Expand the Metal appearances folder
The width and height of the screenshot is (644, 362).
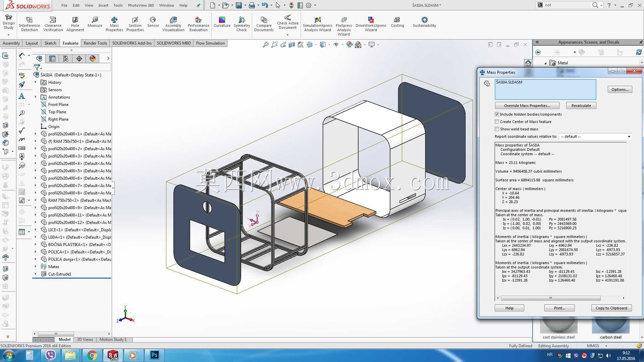(x=545, y=63)
